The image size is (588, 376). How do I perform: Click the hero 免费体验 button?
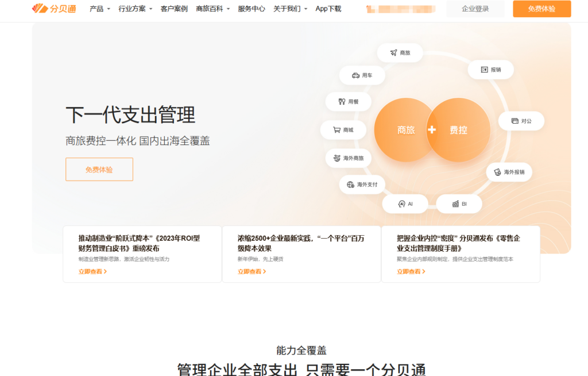click(x=99, y=169)
